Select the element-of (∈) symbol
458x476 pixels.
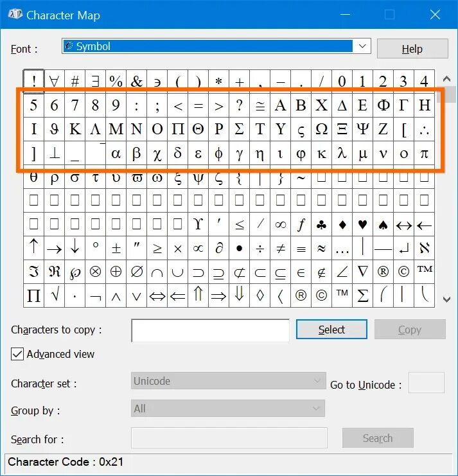[x=301, y=272]
